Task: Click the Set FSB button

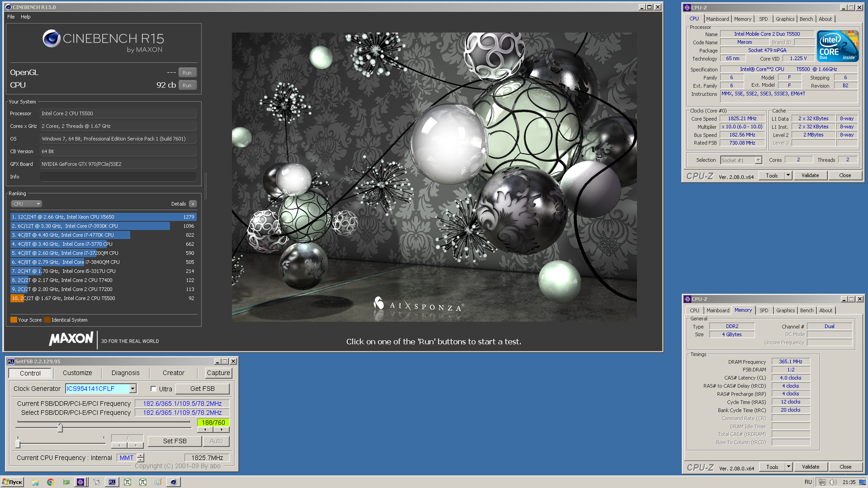Action: coord(175,441)
